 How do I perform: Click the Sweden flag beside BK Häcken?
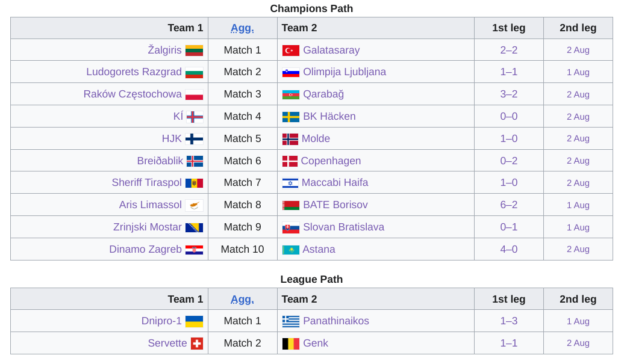tap(290, 117)
